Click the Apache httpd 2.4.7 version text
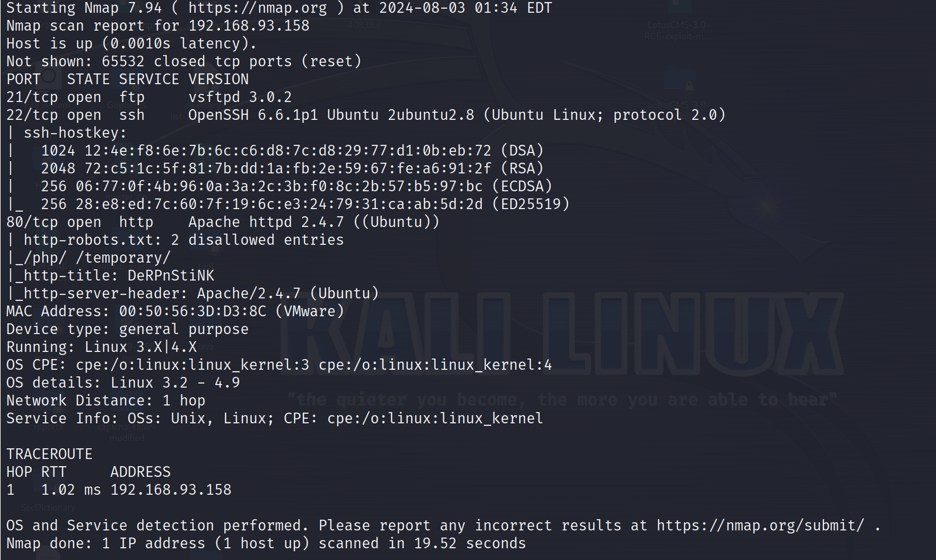The height and width of the screenshot is (560, 936). point(266,222)
